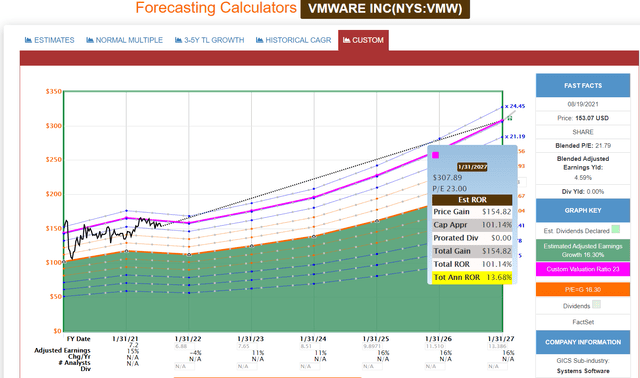Click the FactSet entry in the graph key
This screenshot has width=640, height=378.
click(x=583, y=322)
